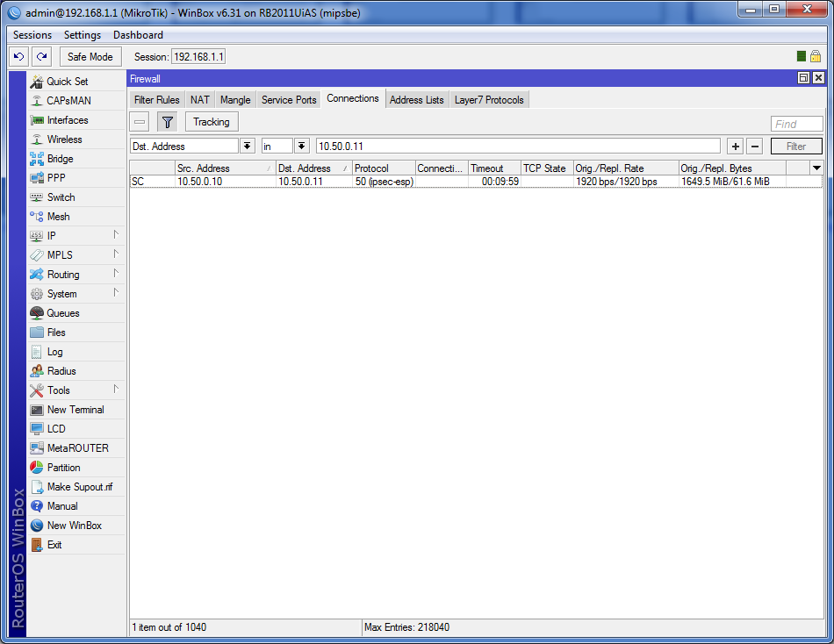Toggle Safe Mode

90,56
